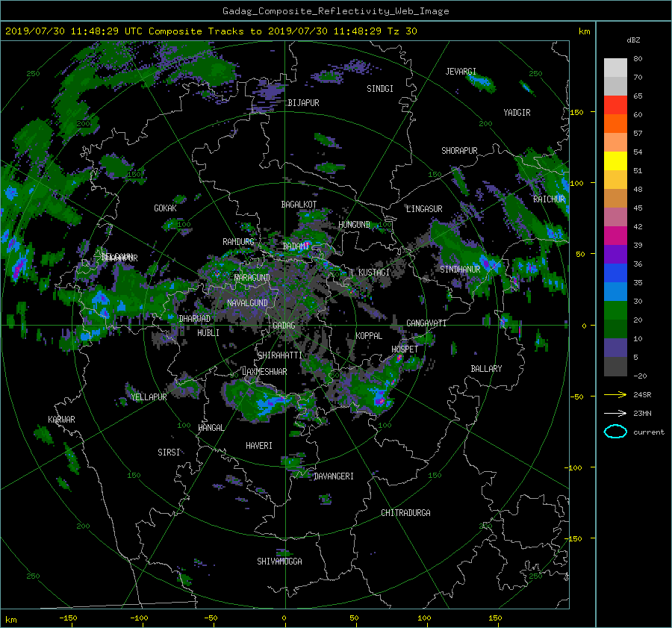Click the cyan current-position ellipse icon

615,432
